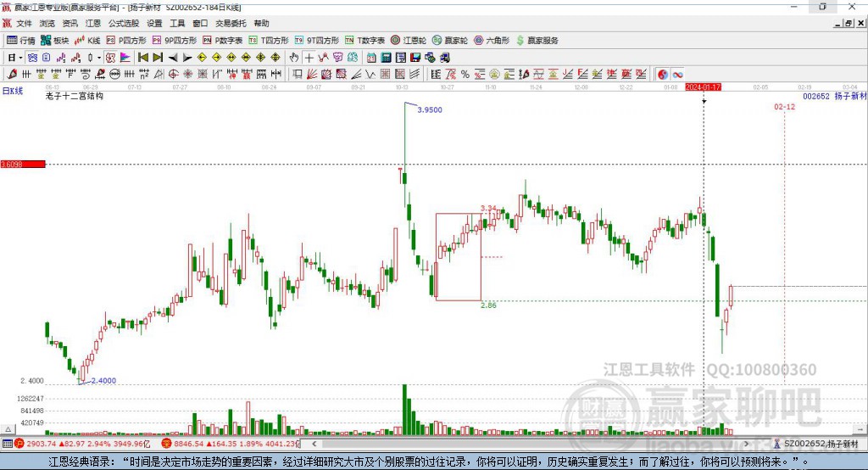
Task: Click the Shenzhen index 8846.54 status entry
Action: click(x=231, y=444)
